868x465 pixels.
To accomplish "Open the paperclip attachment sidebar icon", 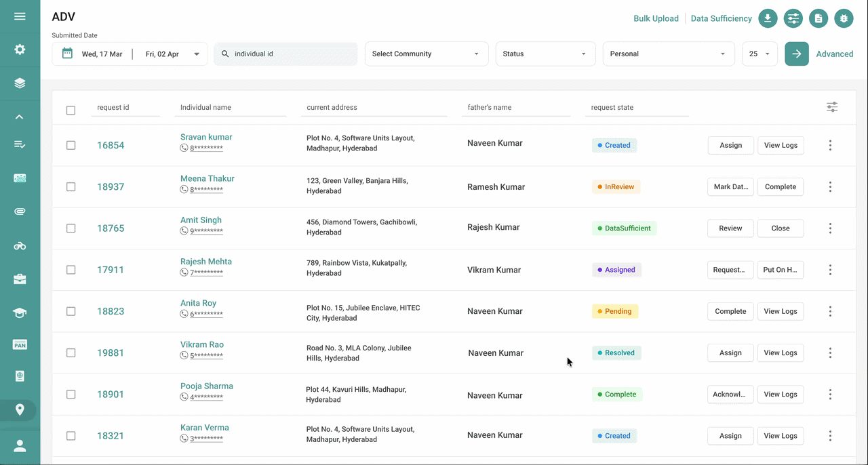I will coord(20,211).
